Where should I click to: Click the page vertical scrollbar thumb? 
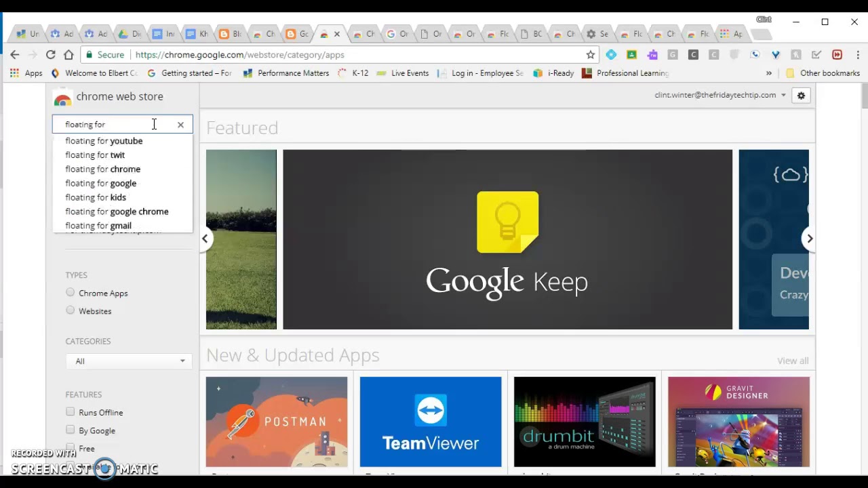tap(864, 96)
